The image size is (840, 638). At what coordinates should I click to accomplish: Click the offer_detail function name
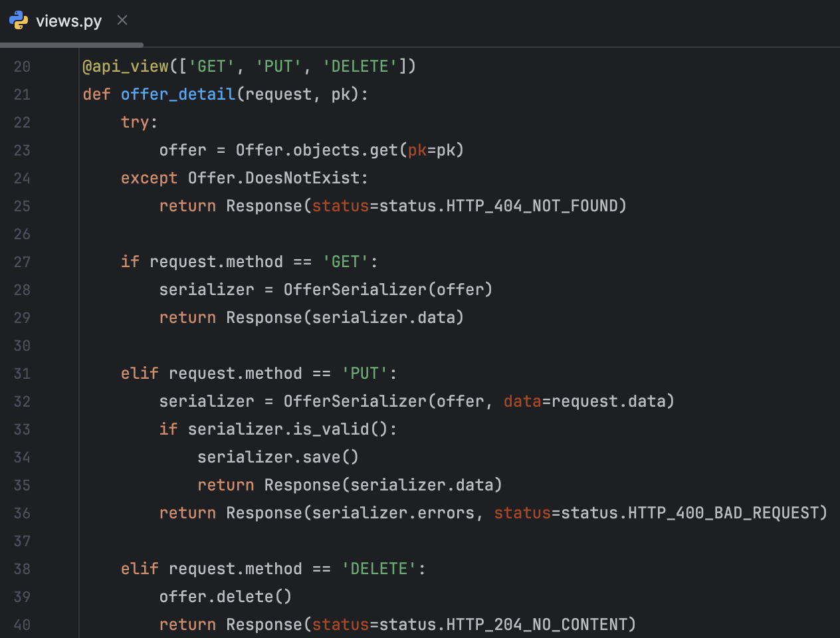tap(177, 94)
